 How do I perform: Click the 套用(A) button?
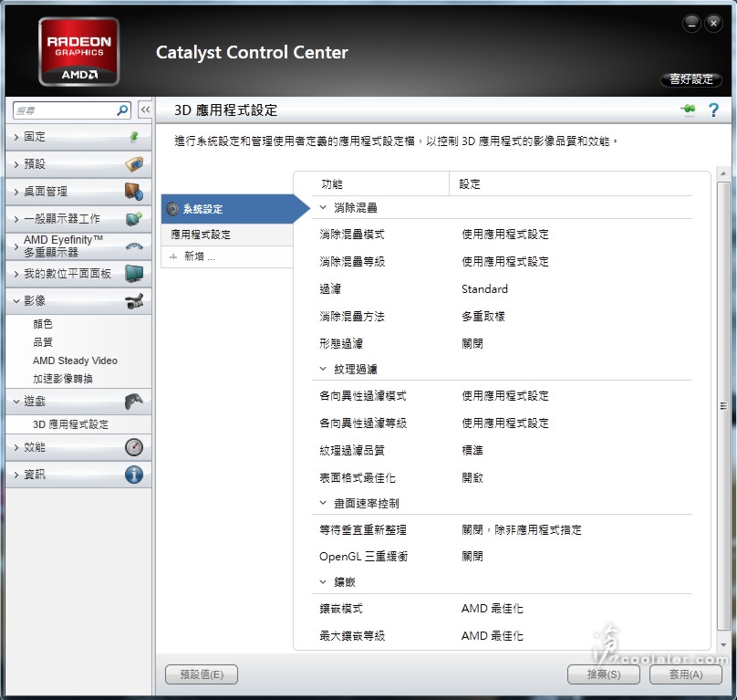tap(686, 674)
